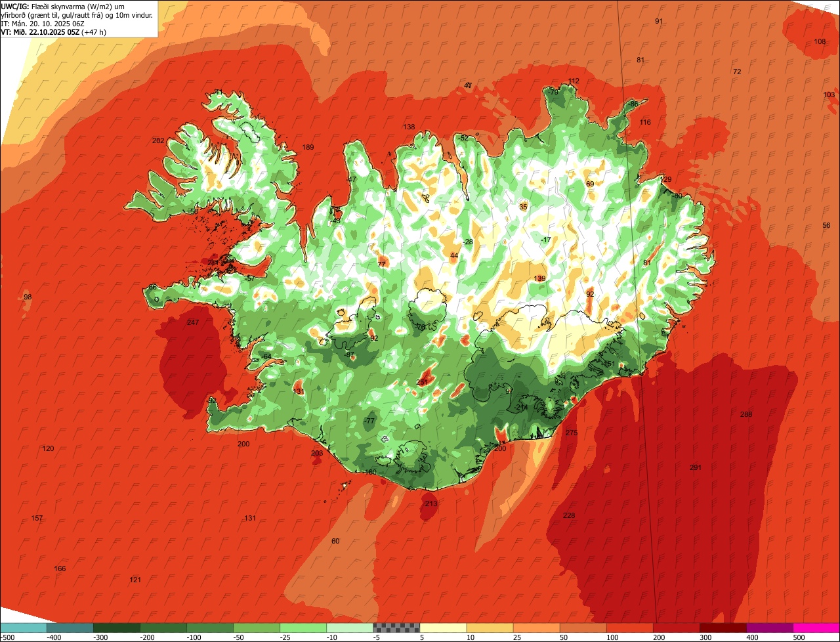Click the valid time 'VT: Mið. 22.10.2025 05Z (+47 h)'
840x642 pixels.
pyautogui.click(x=54, y=32)
